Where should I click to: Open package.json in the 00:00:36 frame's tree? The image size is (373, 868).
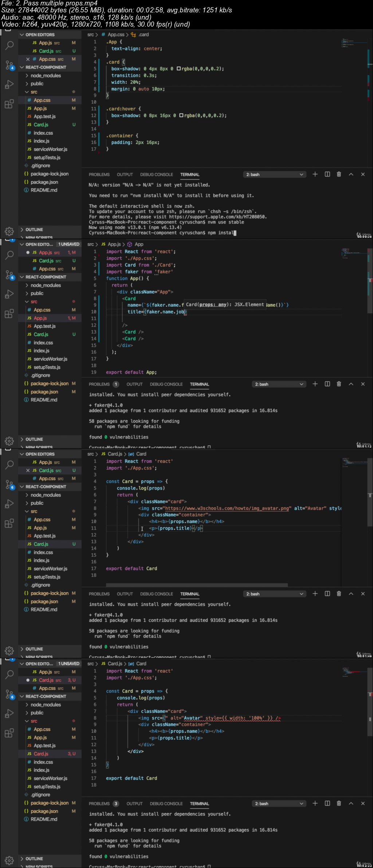[x=44, y=182]
